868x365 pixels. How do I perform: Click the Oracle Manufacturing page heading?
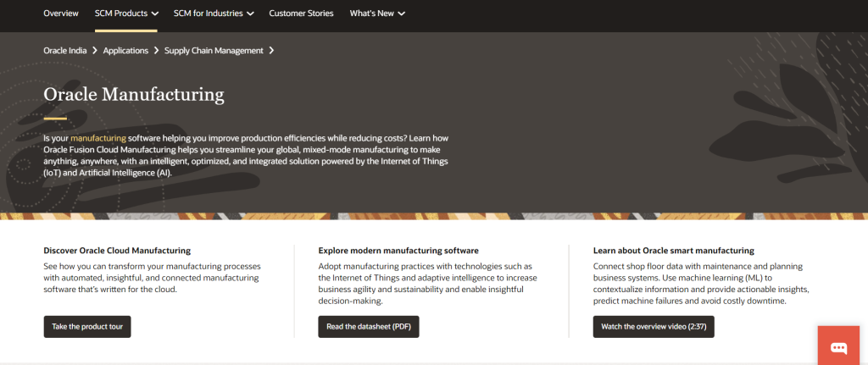(x=134, y=95)
